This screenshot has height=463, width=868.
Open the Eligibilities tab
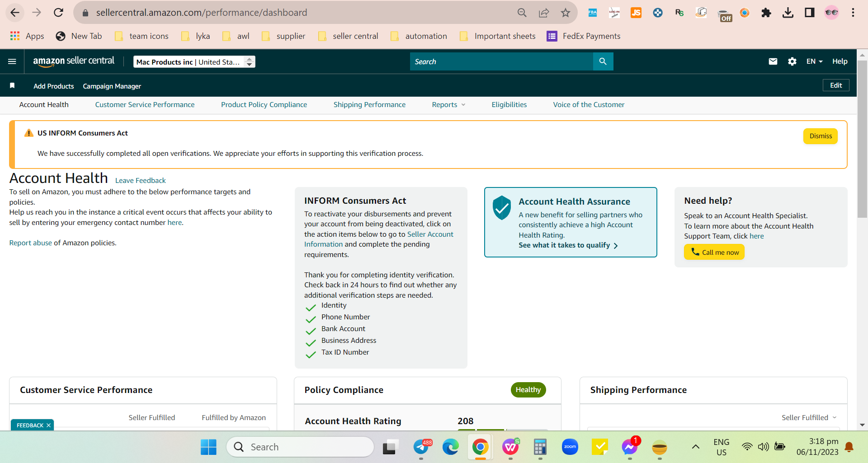(509, 105)
